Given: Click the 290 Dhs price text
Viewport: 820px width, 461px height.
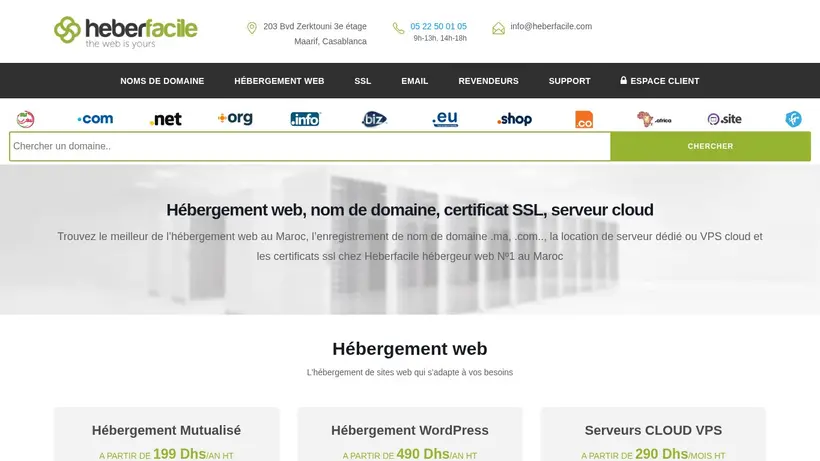Looking at the screenshot, I should click(662, 454).
